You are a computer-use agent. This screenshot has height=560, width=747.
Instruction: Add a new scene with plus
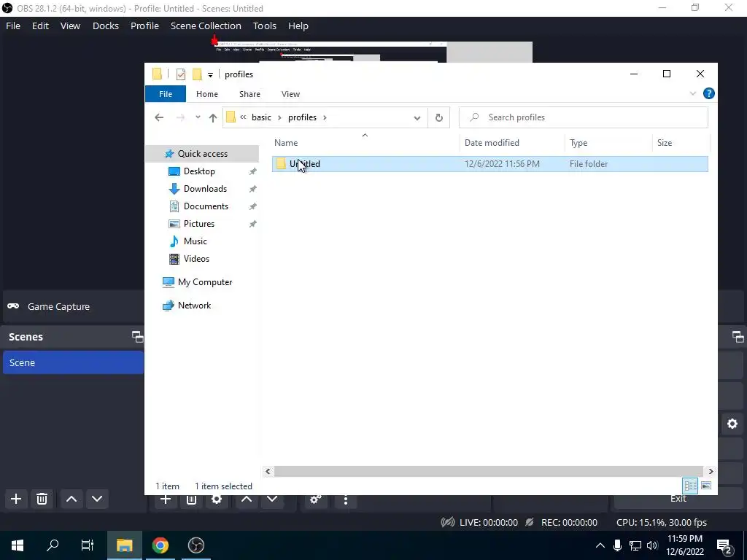point(16,499)
